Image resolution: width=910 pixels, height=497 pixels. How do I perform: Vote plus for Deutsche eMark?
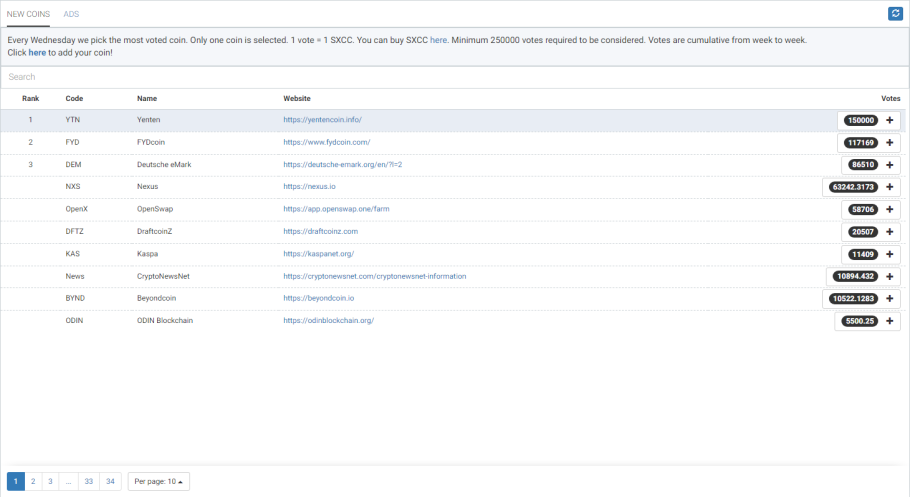[890, 165]
